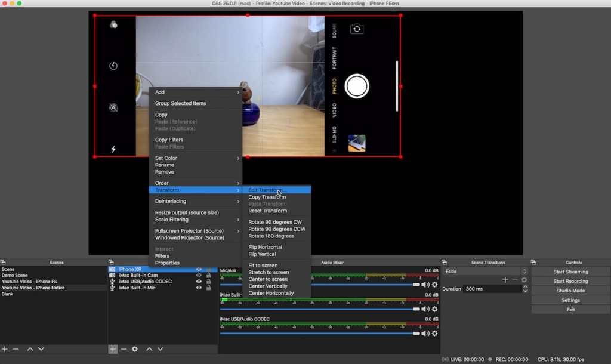This screenshot has width=611, height=364.
Task: Click the Start Recording button
Action: pyautogui.click(x=570, y=281)
